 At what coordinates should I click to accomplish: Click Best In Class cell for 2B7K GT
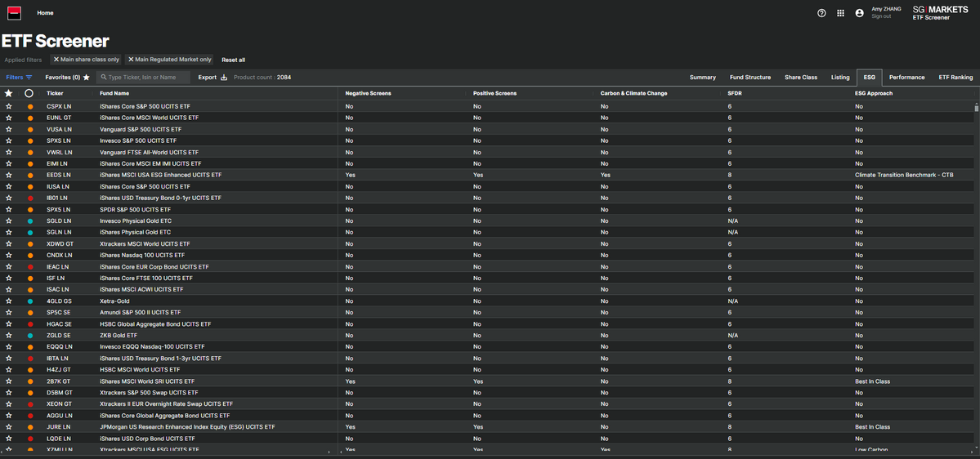pos(872,381)
